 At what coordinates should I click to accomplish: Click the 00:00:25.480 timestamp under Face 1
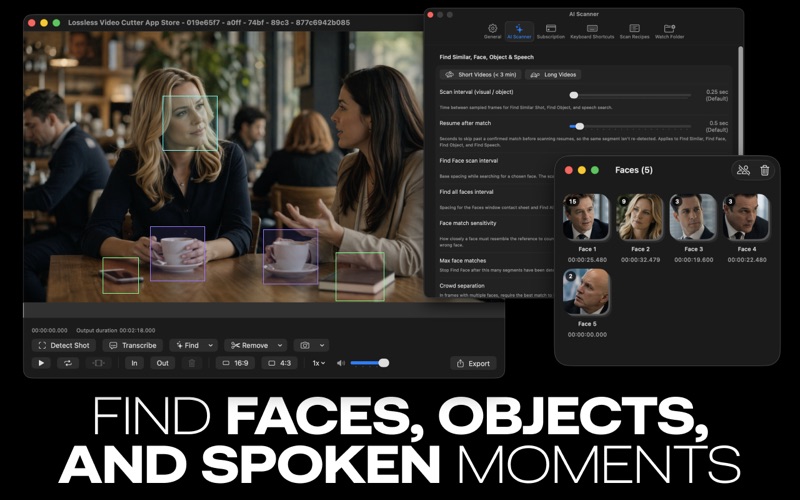(x=587, y=260)
